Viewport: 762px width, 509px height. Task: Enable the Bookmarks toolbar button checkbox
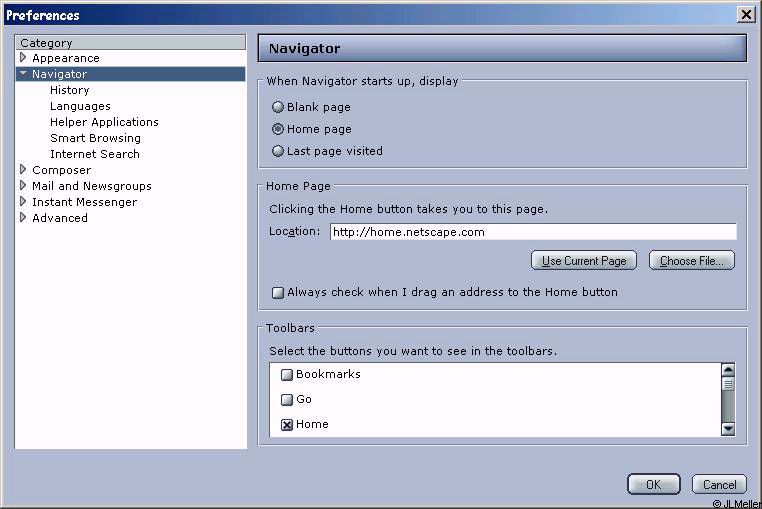[287, 374]
